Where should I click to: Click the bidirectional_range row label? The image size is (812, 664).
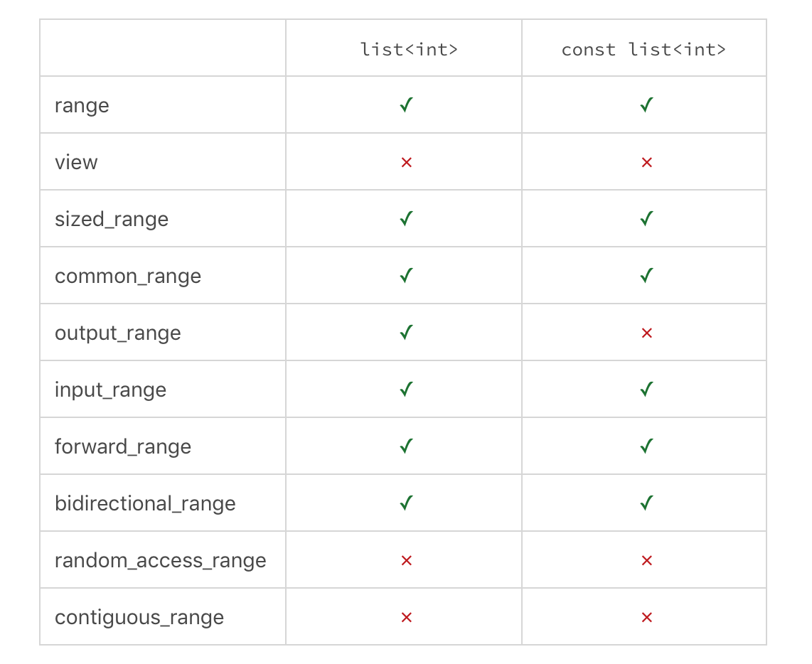pyautogui.click(x=145, y=504)
